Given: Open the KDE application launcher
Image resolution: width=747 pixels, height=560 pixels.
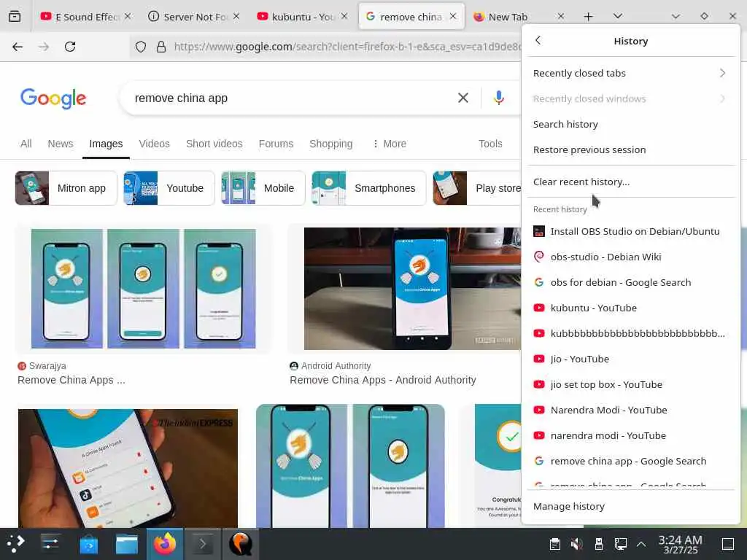Looking at the screenshot, I should (x=16, y=544).
